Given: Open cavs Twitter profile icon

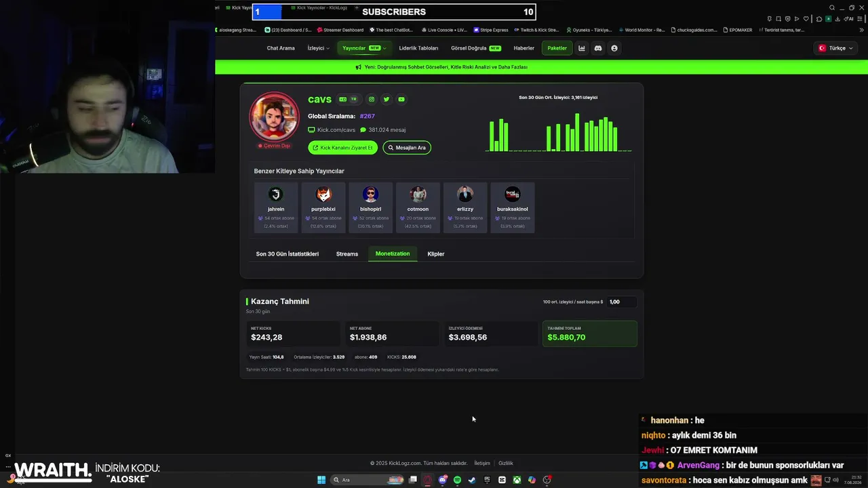Looking at the screenshot, I should pos(387,99).
